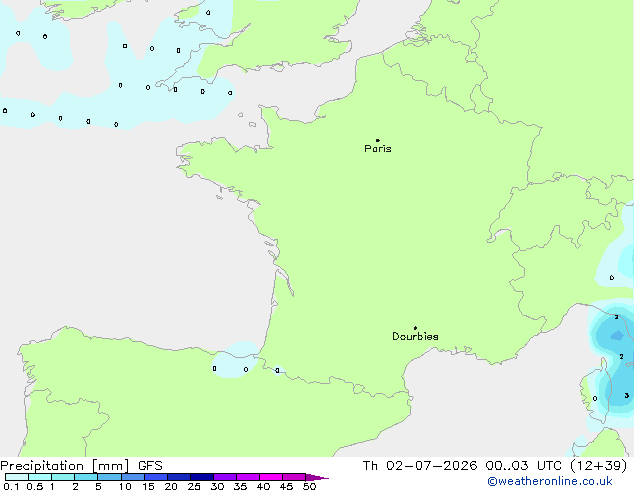
Task: Select the 0.5–1 mm legend swatch
Action: point(40,477)
